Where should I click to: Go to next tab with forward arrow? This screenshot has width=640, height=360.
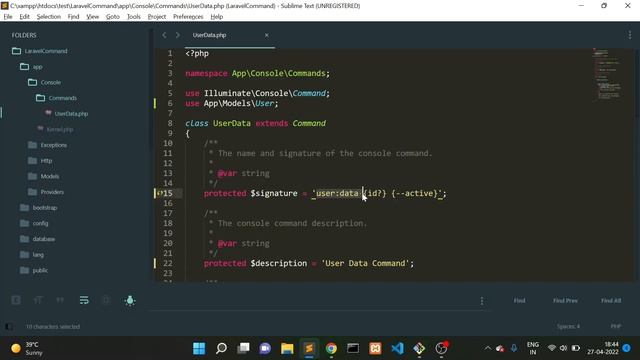tap(178, 35)
